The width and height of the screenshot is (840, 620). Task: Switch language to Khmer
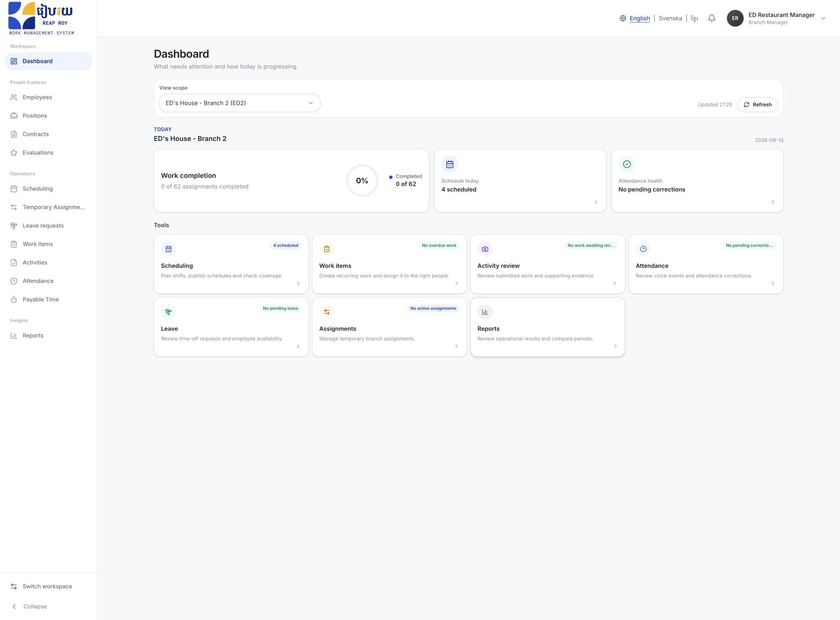[x=694, y=18]
